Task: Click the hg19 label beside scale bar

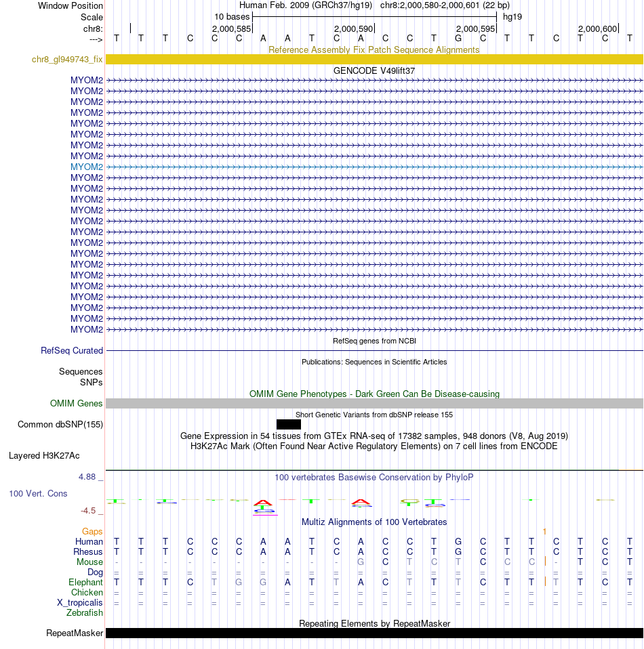Action: tap(512, 17)
